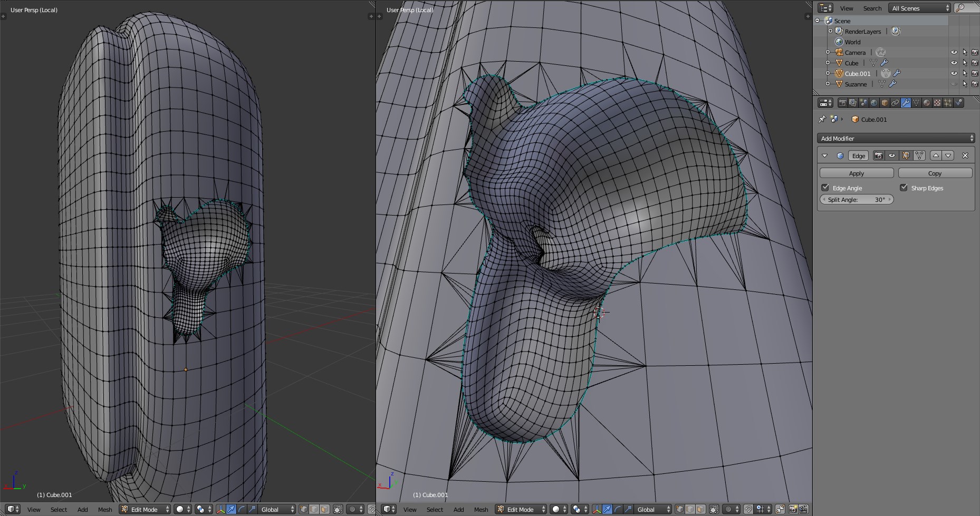This screenshot has width=980, height=516.
Task: Open the World properties tab
Action: [874, 103]
